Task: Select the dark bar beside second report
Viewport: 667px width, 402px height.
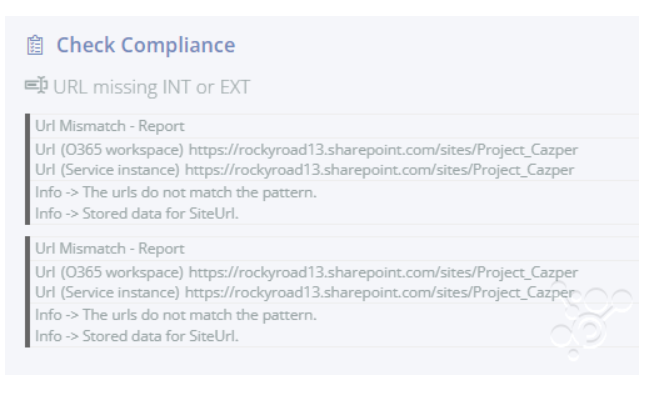Action: coord(28,292)
